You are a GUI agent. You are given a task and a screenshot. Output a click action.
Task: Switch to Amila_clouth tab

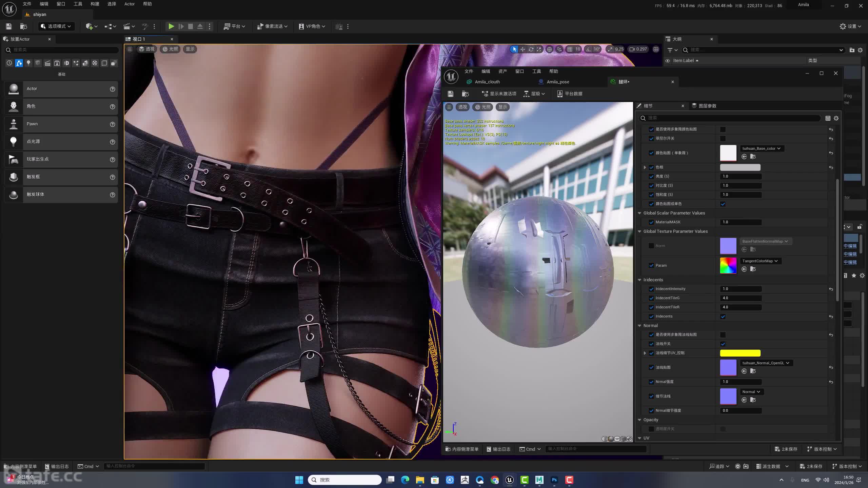[x=487, y=82]
